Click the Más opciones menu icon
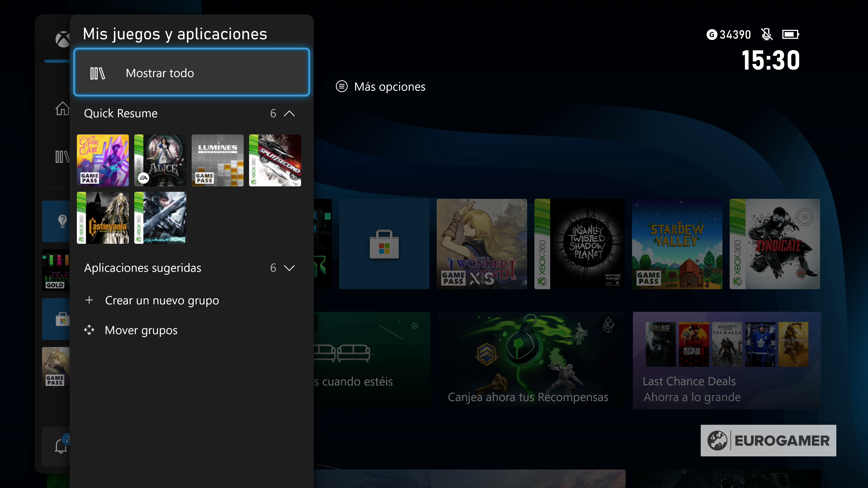This screenshot has height=488, width=868. coord(342,86)
